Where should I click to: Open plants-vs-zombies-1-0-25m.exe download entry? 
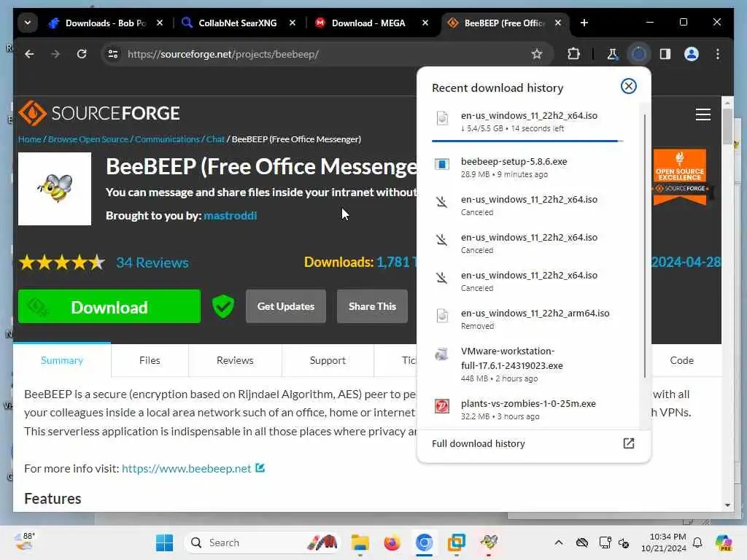tap(529, 409)
